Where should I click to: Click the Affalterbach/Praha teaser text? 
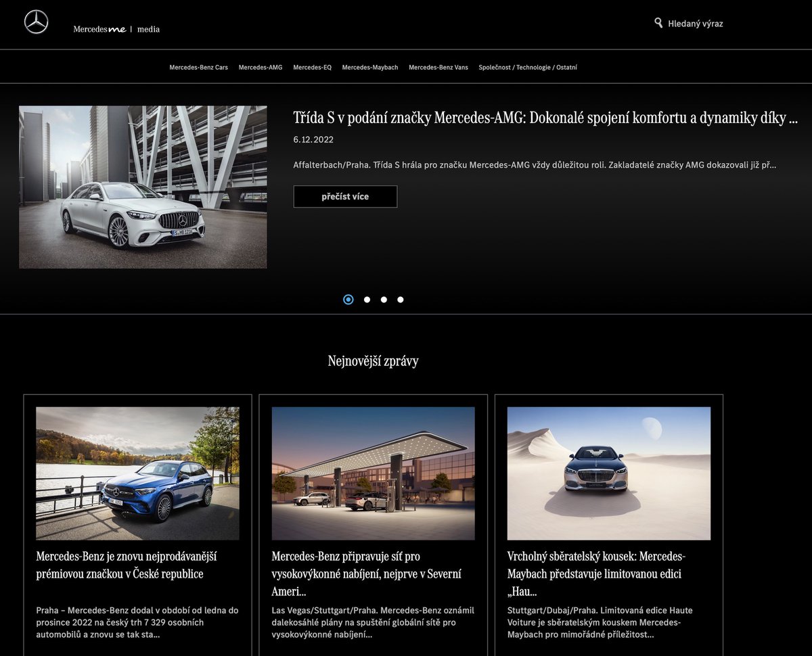535,164
